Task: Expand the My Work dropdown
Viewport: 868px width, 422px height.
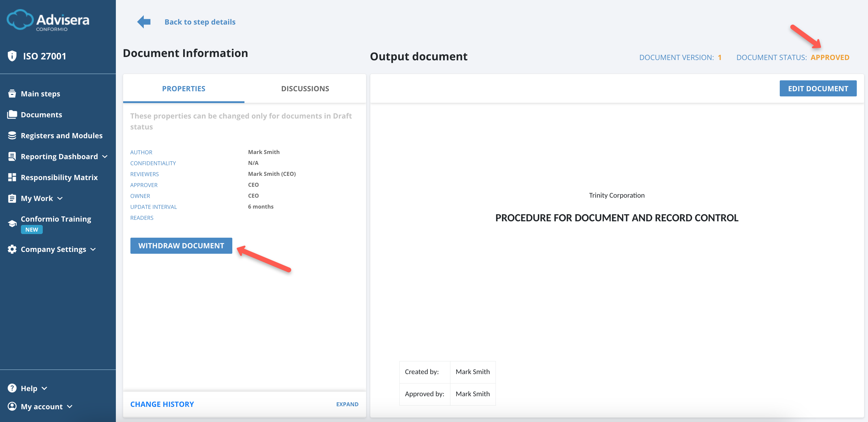Action: click(60, 199)
